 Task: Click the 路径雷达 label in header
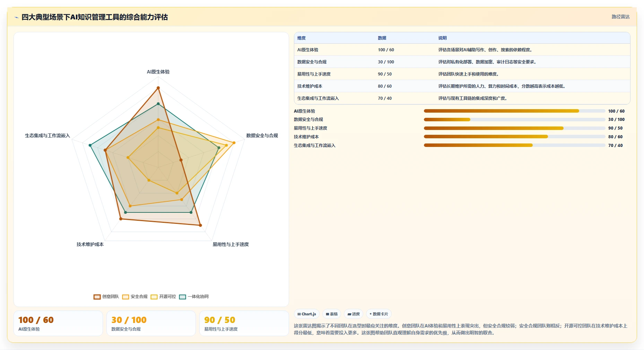click(620, 17)
